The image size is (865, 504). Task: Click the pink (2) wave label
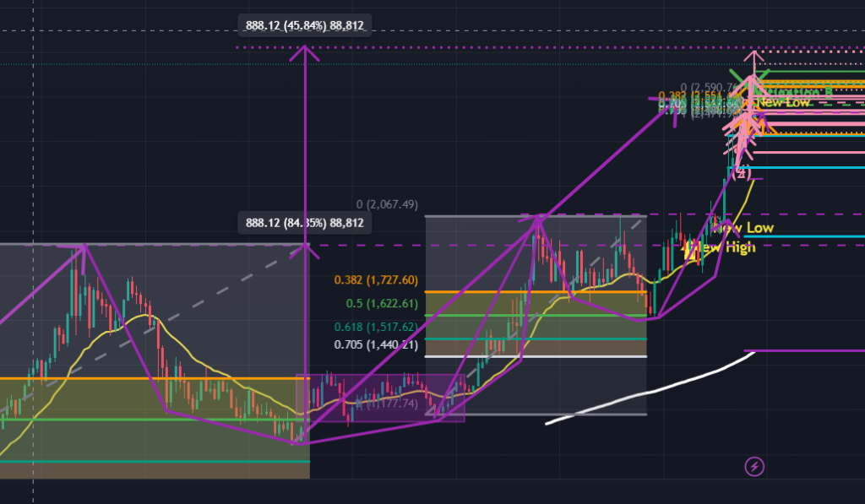click(740, 173)
